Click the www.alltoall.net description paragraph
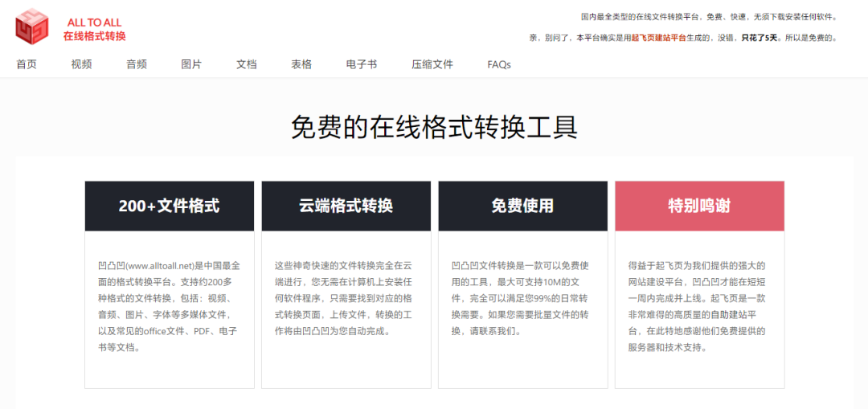This screenshot has width=868, height=409. [x=170, y=307]
